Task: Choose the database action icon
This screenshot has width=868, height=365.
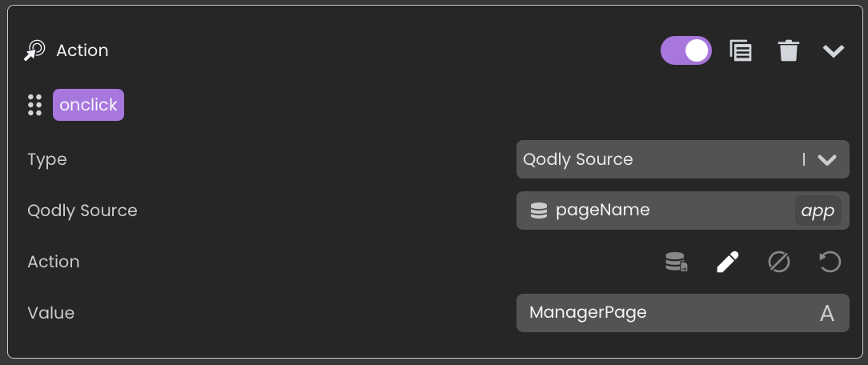Action: coord(677,262)
